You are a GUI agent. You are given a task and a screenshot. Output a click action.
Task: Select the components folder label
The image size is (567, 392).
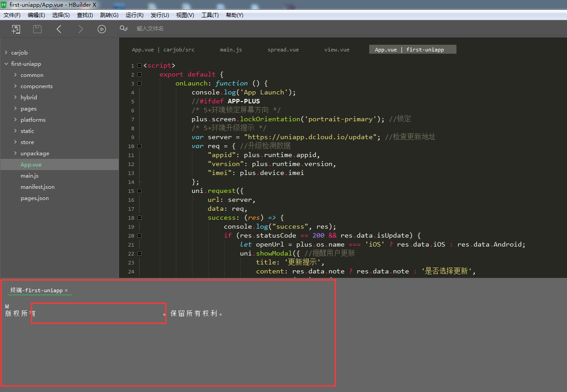click(x=37, y=86)
